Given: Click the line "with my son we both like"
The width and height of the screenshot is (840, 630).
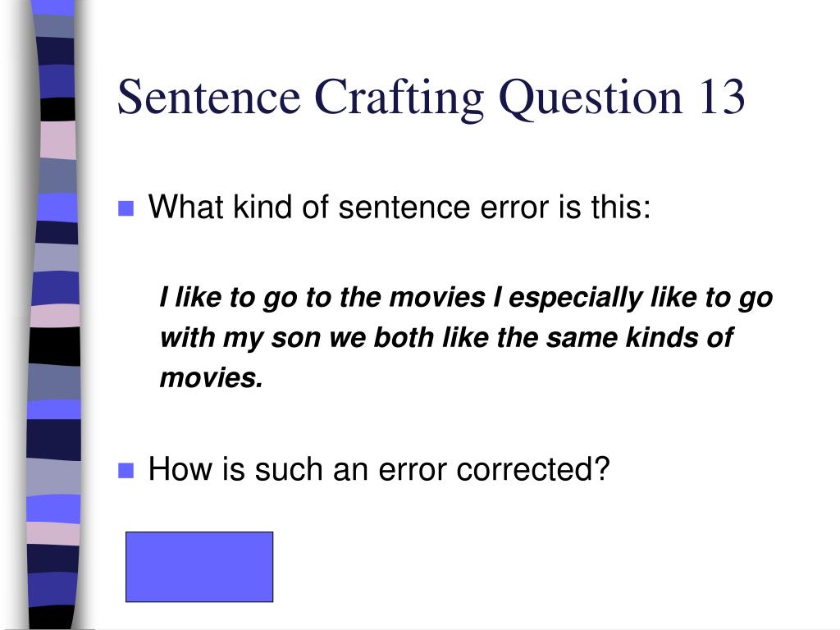Looking at the screenshot, I should 446,338.
